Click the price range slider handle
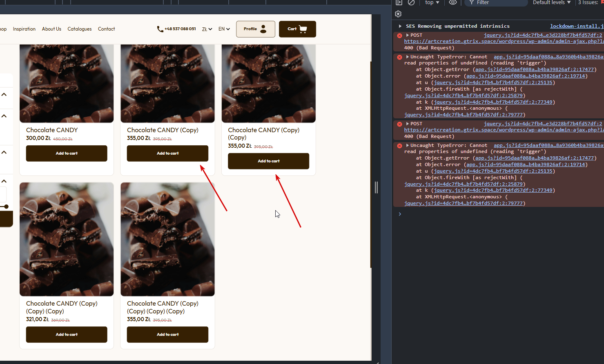Screen dimensions: 604x364 pos(6,206)
